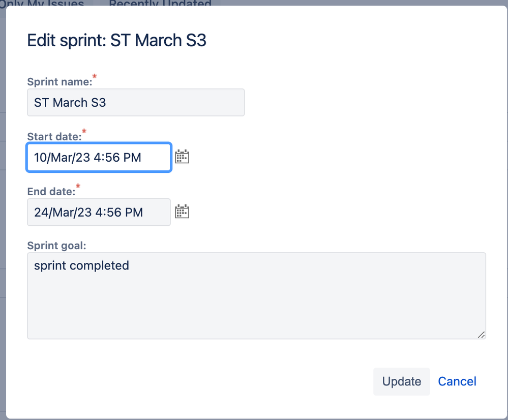Click the Cancel link
Screen dimensions: 508x420
click(456, 381)
